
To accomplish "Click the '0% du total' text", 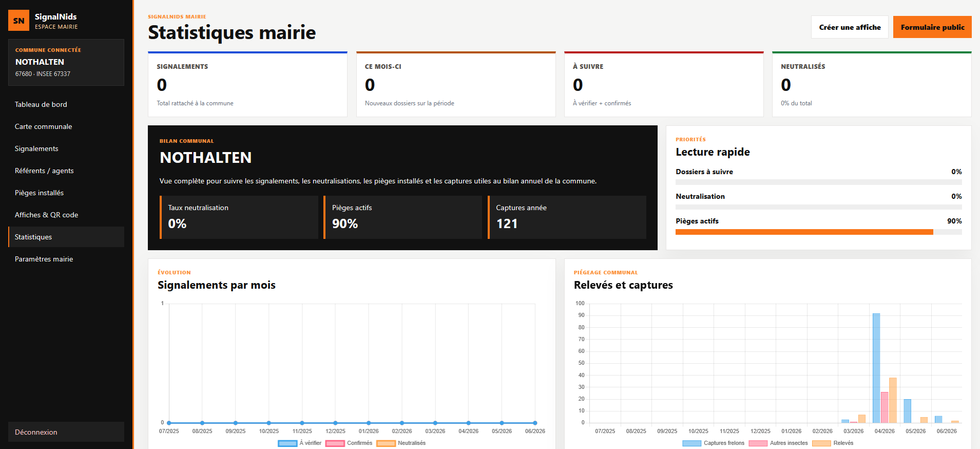I will coord(796,103).
